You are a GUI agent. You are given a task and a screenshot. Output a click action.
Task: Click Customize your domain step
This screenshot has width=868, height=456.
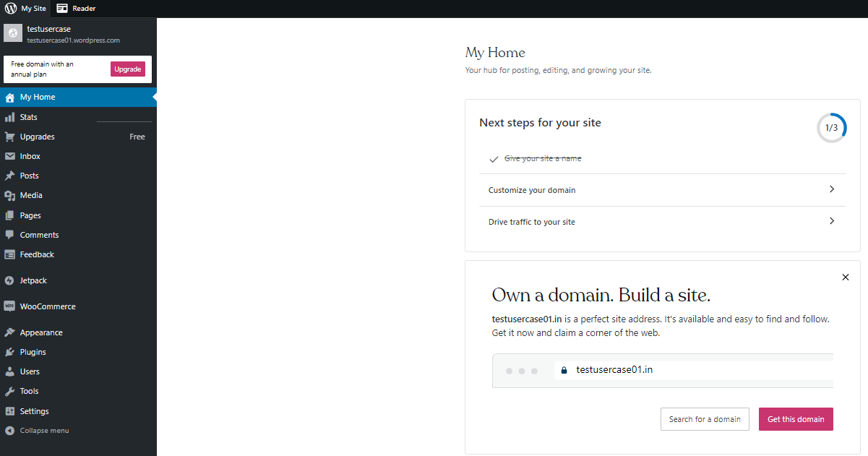point(663,190)
